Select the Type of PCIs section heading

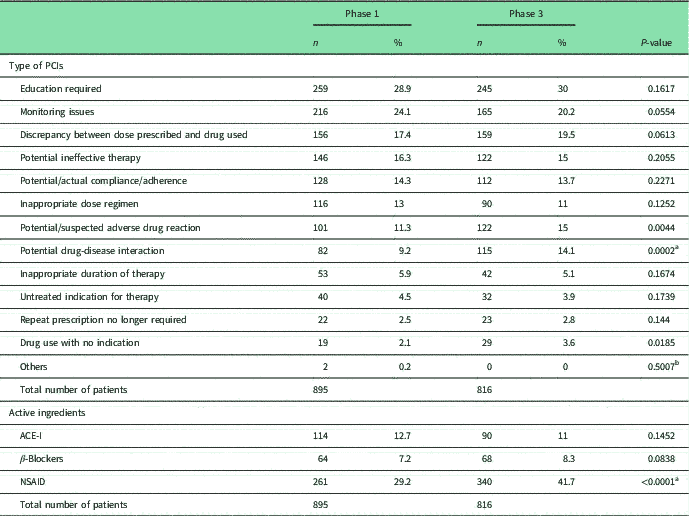pos(40,65)
